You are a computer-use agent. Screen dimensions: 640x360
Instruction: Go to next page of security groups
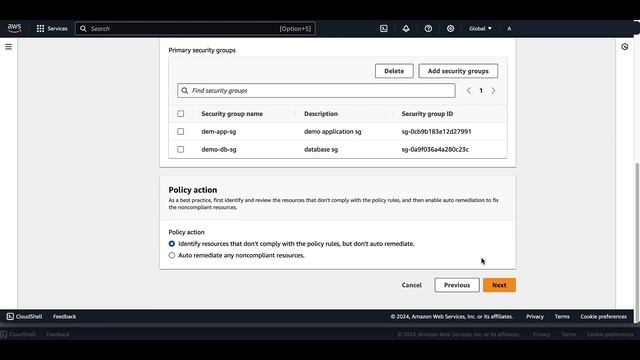click(493, 91)
